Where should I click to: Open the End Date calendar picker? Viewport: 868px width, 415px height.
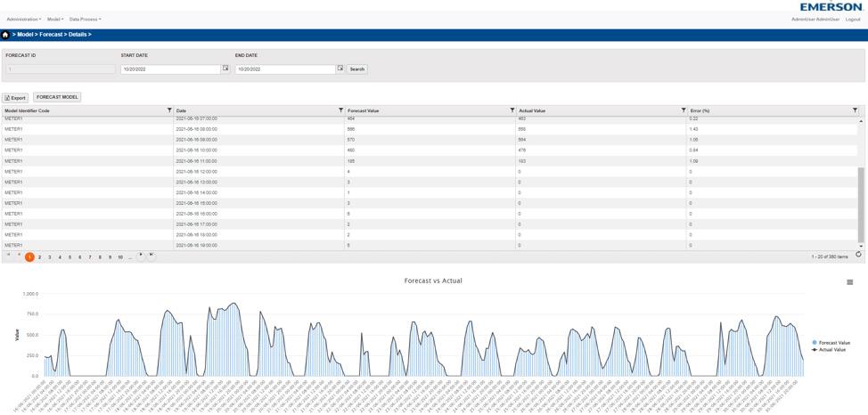click(x=340, y=69)
